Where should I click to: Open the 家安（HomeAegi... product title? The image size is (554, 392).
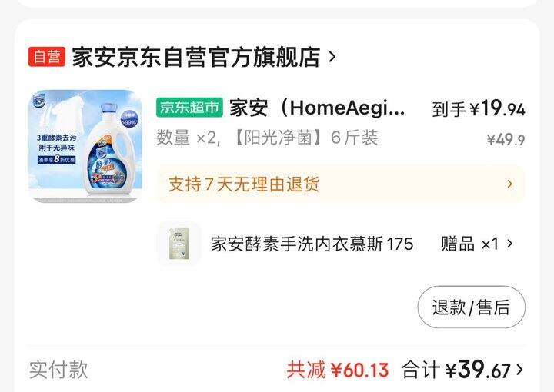click(x=317, y=108)
